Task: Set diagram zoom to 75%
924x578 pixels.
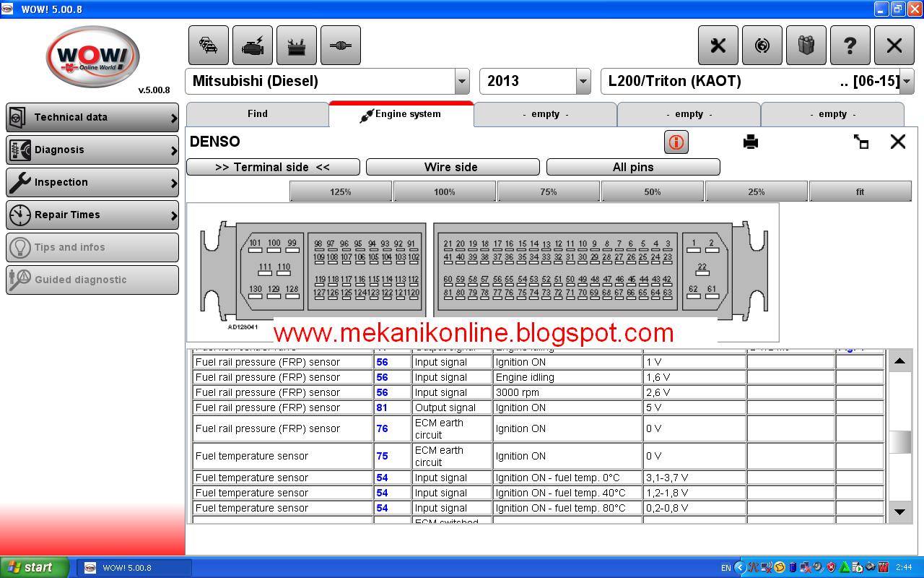Action: (549, 191)
